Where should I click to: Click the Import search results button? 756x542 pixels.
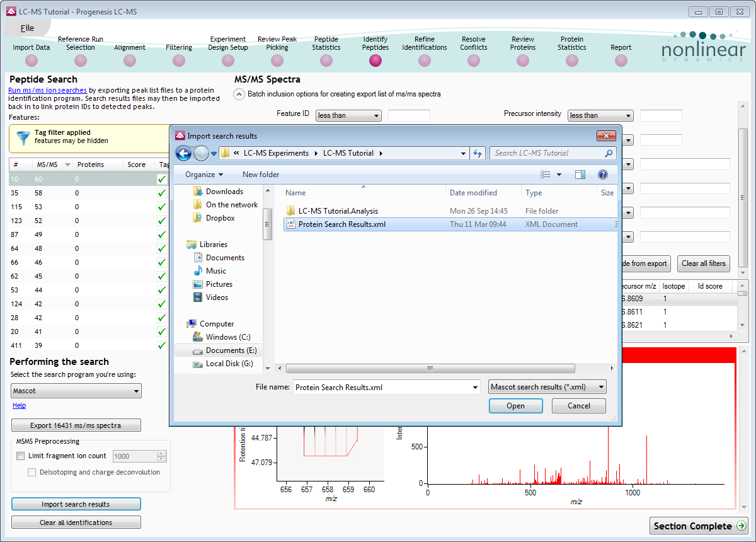(x=76, y=504)
